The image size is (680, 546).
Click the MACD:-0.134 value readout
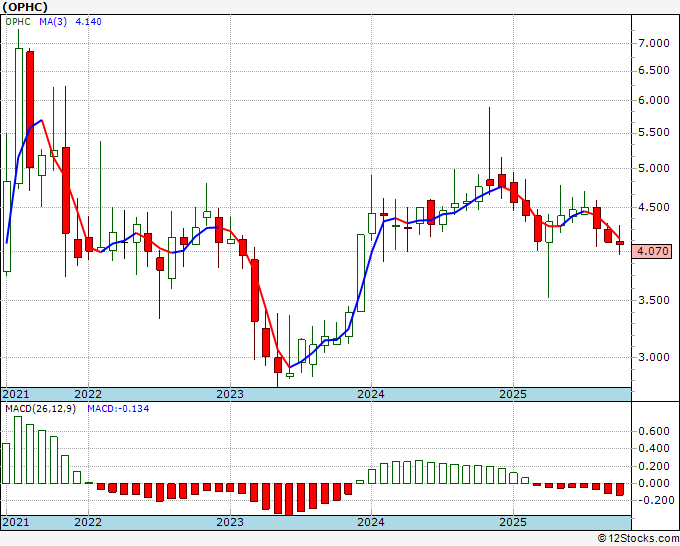pyautogui.click(x=118, y=409)
